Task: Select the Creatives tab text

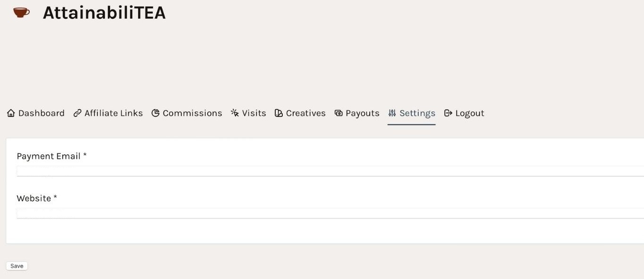Action: pyautogui.click(x=305, y=113)
